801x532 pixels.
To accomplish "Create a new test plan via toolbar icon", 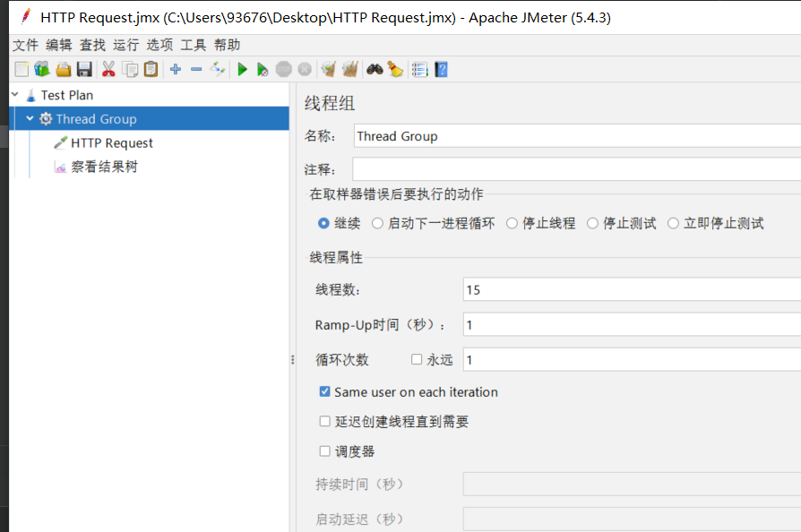I will [22, 69].
